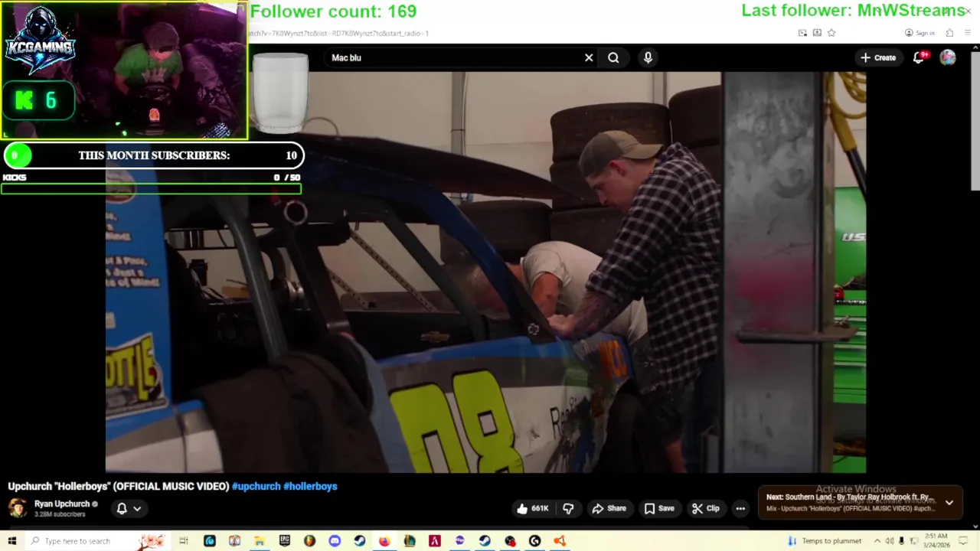The width and height of the screenshot is (980, 551).
Task: Show hidden system tray icons chevron
Action: [877, 541]
